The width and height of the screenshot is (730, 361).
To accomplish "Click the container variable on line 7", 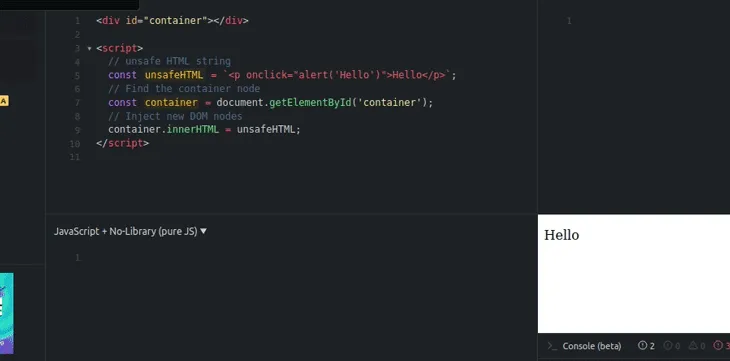I will [171, 102].
